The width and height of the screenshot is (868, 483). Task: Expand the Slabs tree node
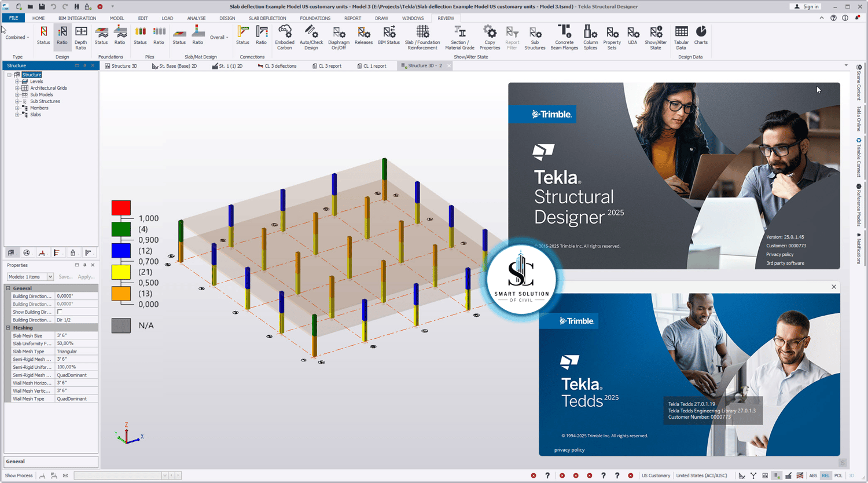point(17,115)
